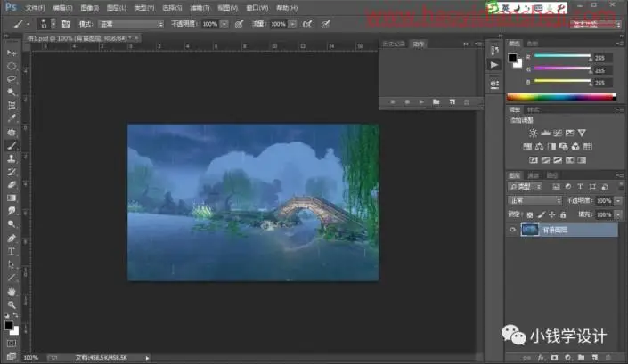Create a new layer from Layers panel
628x364 pixels.
click(595, 358)
